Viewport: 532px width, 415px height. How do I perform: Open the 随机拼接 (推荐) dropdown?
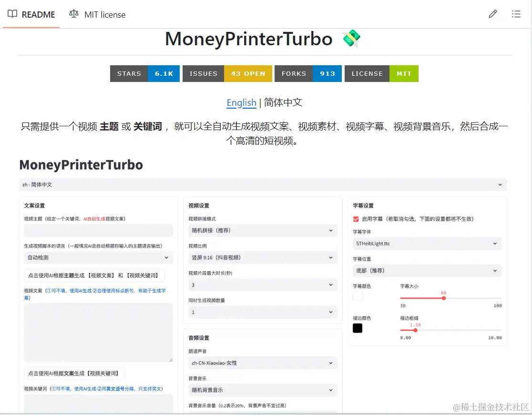263,231
